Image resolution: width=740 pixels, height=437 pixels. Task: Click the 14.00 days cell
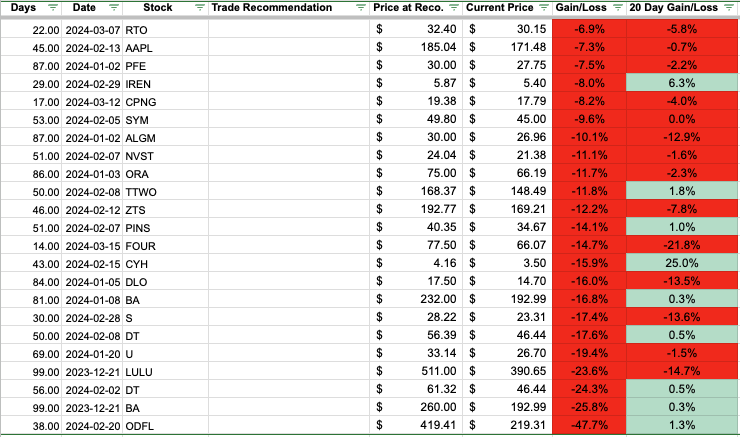[31, 246]
